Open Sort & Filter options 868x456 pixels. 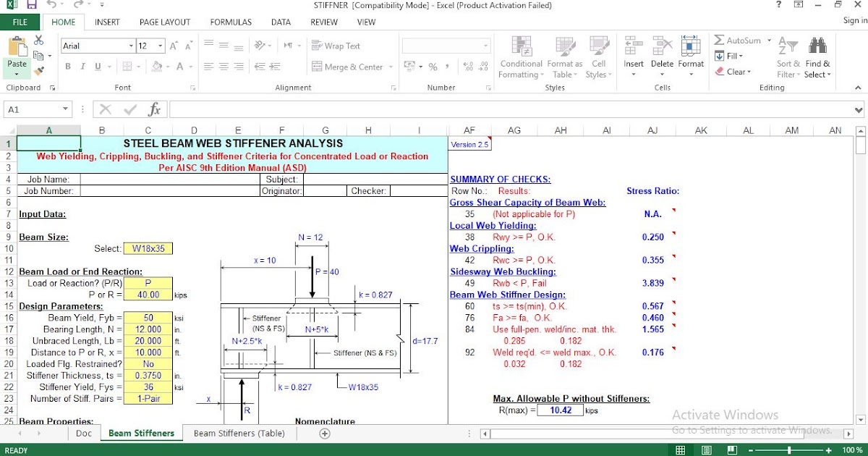788,58
